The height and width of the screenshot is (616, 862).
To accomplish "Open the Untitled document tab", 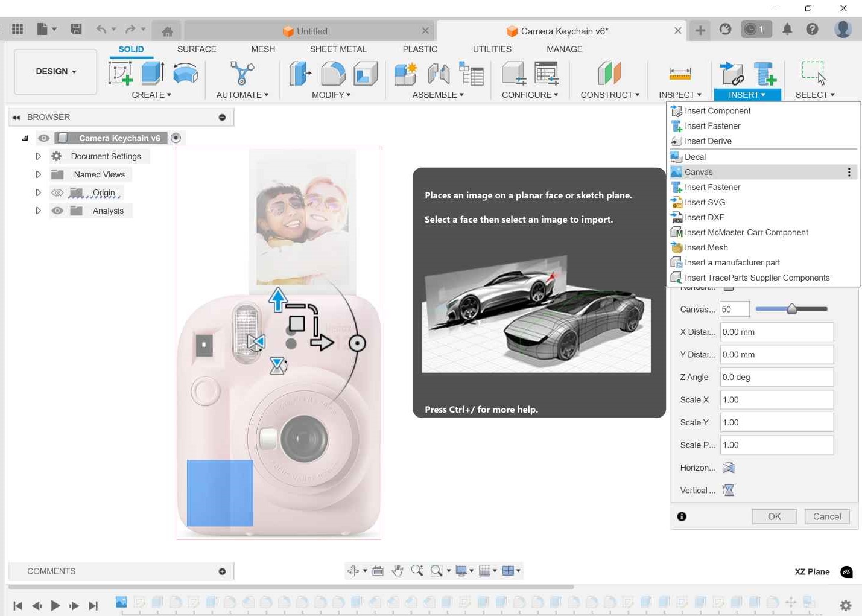I will pyautogui.click(x=309, y=31).
